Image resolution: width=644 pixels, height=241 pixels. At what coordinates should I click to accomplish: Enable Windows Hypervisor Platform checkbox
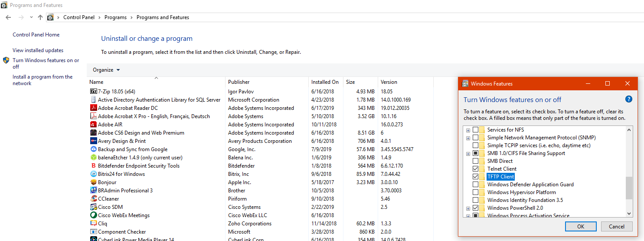476,192
